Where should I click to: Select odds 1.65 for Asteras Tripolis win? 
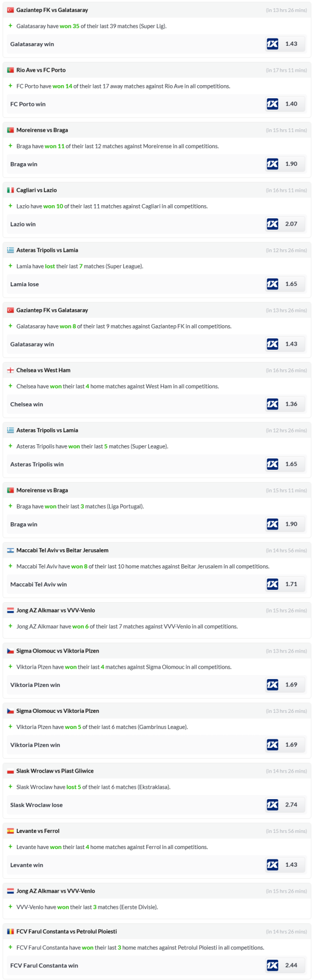pyautogui.click(x=291, y=464)
